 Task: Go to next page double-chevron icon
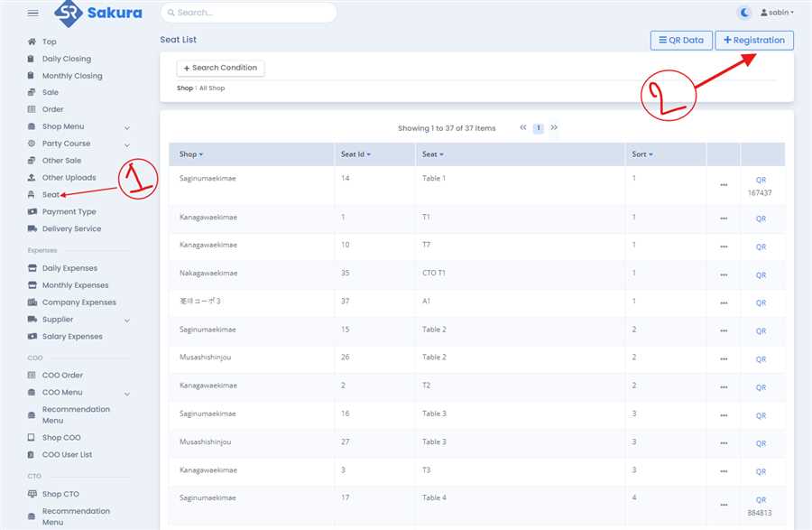(554, 128)
